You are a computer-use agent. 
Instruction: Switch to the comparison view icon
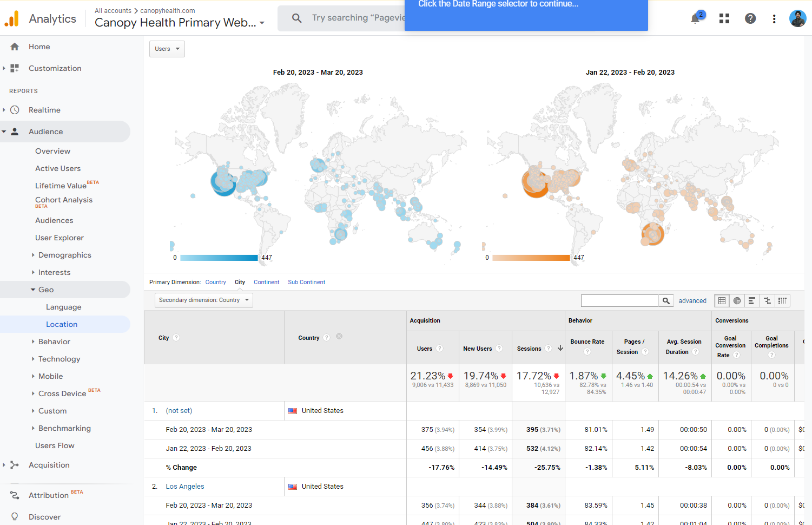pos(767,301)
